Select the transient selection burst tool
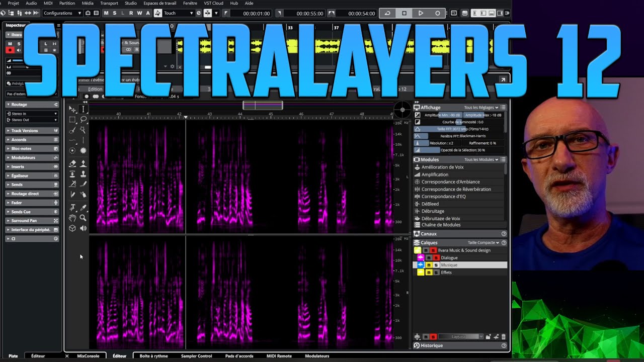Screen dimensions: 644x362 click(x=84, y=150)
